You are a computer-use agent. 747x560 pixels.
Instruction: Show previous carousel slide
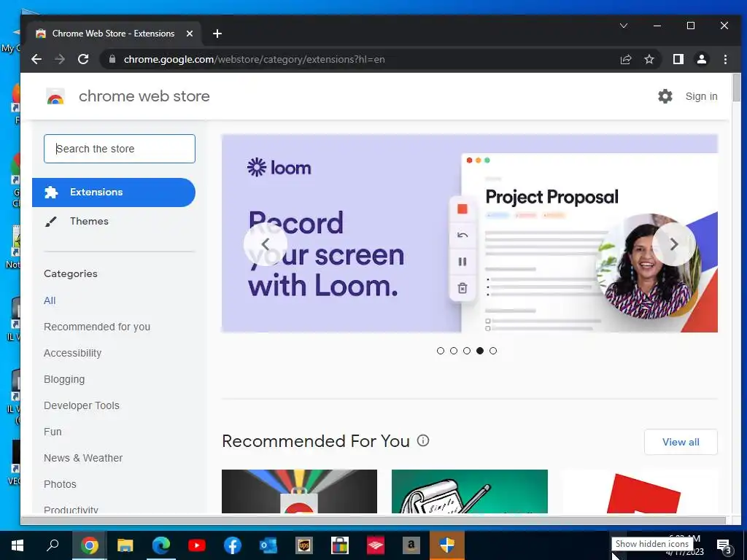(266, 244)
